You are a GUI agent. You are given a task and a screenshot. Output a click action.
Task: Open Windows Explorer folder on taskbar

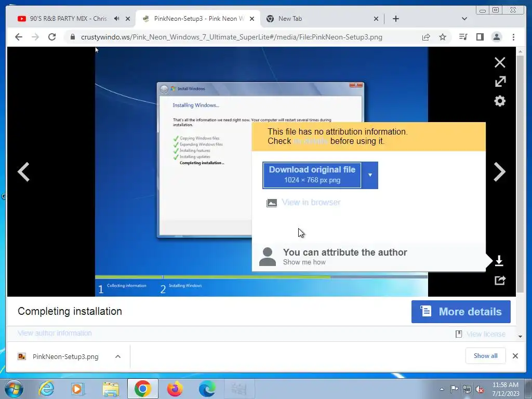111,389
